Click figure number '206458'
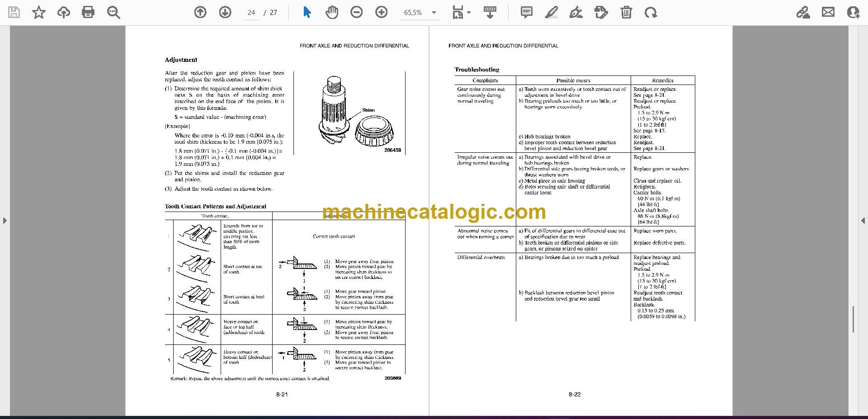868x419 pixels. (x=392, y=150)
